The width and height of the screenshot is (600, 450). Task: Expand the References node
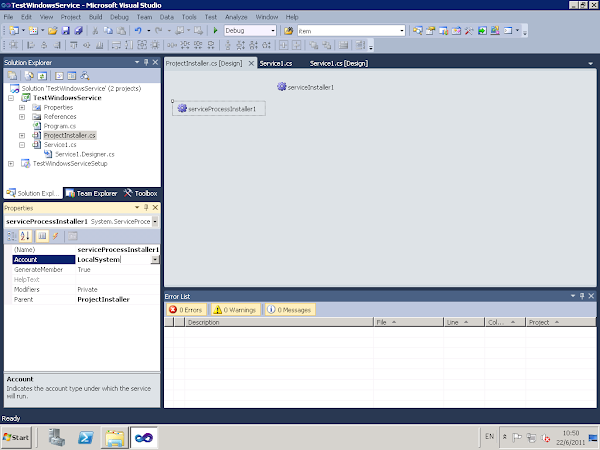pos(22,117)
